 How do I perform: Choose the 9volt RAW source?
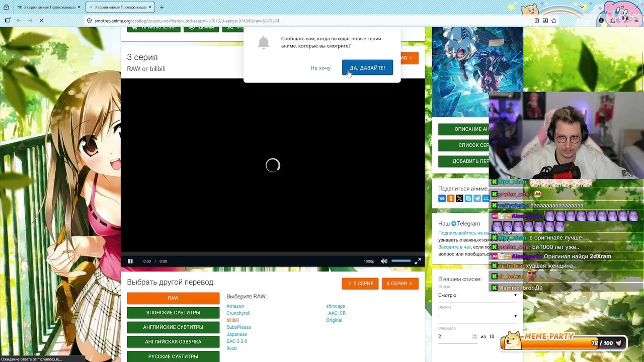pos(231,348)
